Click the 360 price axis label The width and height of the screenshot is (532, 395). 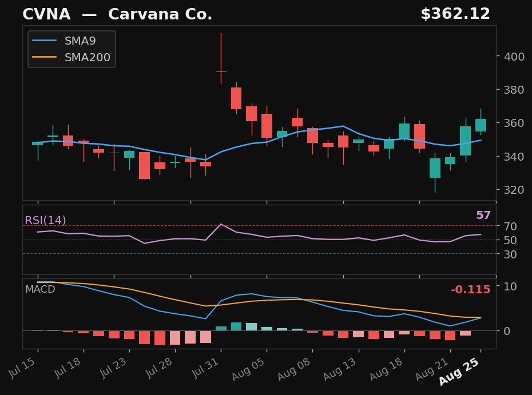point(514,123)
